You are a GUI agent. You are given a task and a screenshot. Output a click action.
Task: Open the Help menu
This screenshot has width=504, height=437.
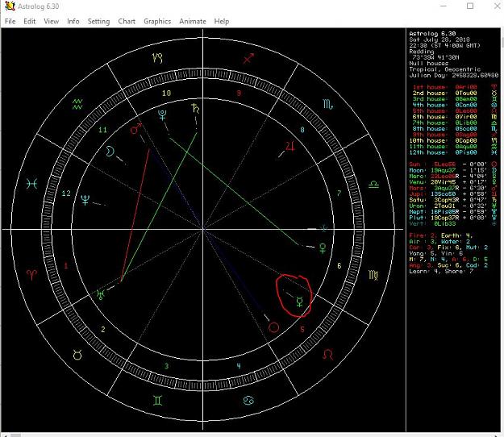coord(222,21)
